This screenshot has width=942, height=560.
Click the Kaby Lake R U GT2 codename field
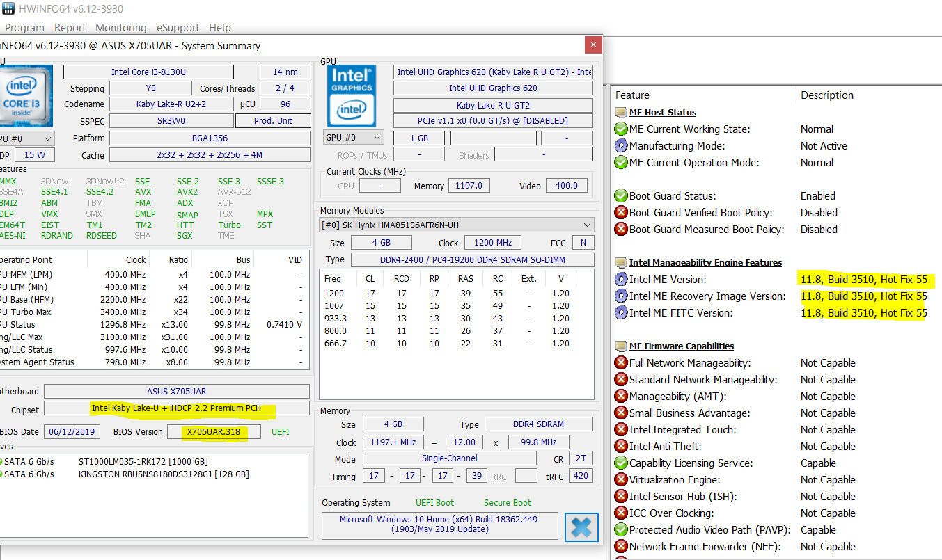click(493, 106)
